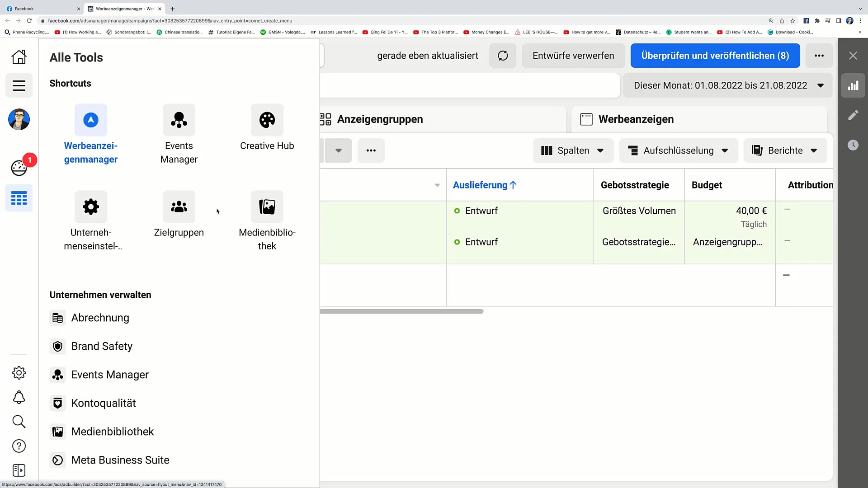Toggle Entwurf delivery status indicator first row
This screenshot has width=868, height=488.
click(x=457, y=211)
